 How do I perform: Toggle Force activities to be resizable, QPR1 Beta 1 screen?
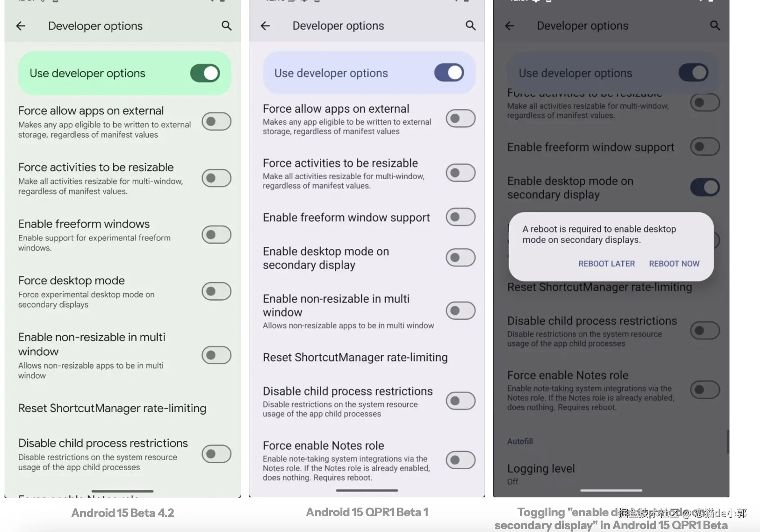(461, 173)
